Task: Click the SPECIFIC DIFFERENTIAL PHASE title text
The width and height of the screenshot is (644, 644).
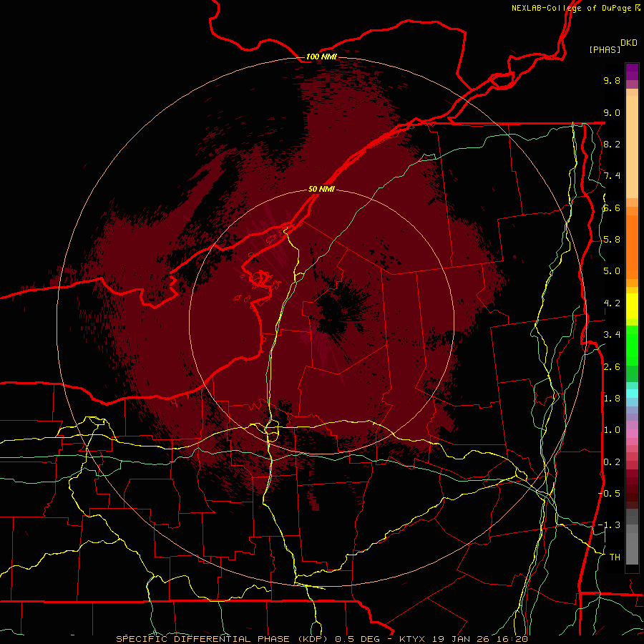Action: tap(203, 639)
